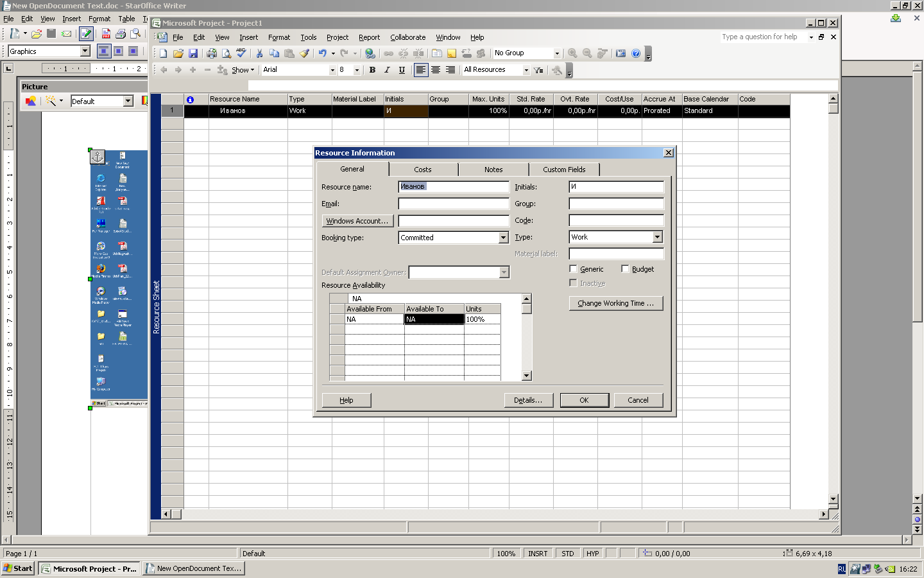Click the Windows Account button
924x578 pixels.
[x=357, y=221]
